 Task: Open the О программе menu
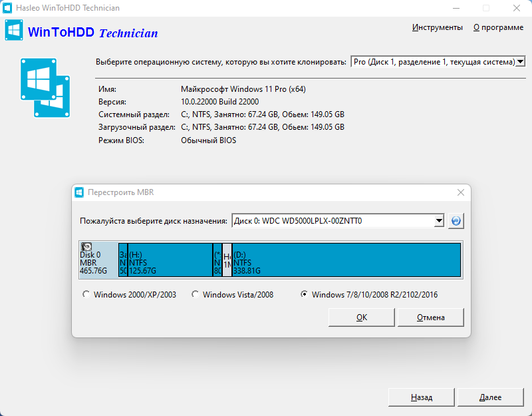498,27
